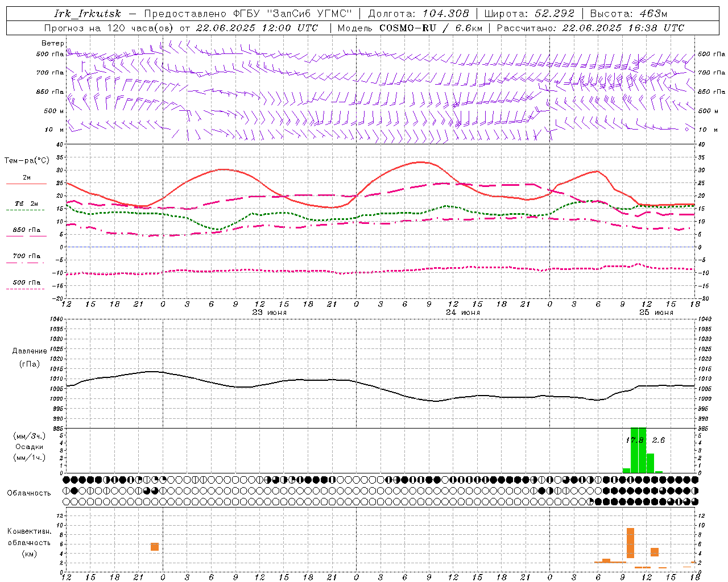Click the '(км)' unit under convective label

tap(30, 553)
